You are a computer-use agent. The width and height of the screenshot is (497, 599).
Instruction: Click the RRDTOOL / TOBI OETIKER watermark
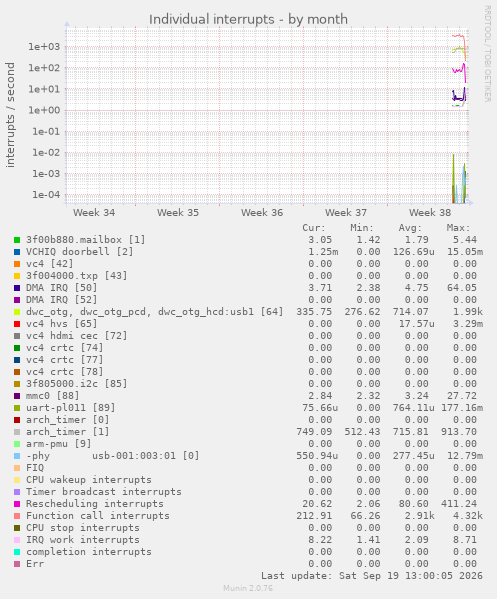(487, 53)
